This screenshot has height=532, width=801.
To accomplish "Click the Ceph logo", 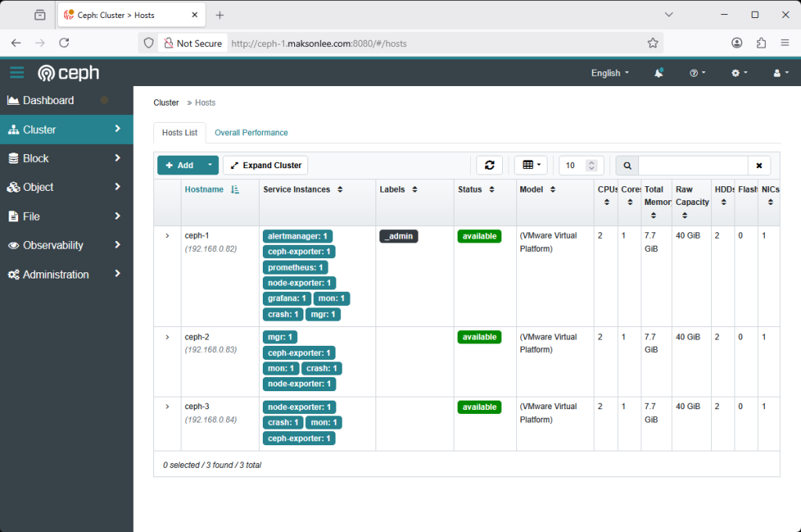I will click(69, 73).
